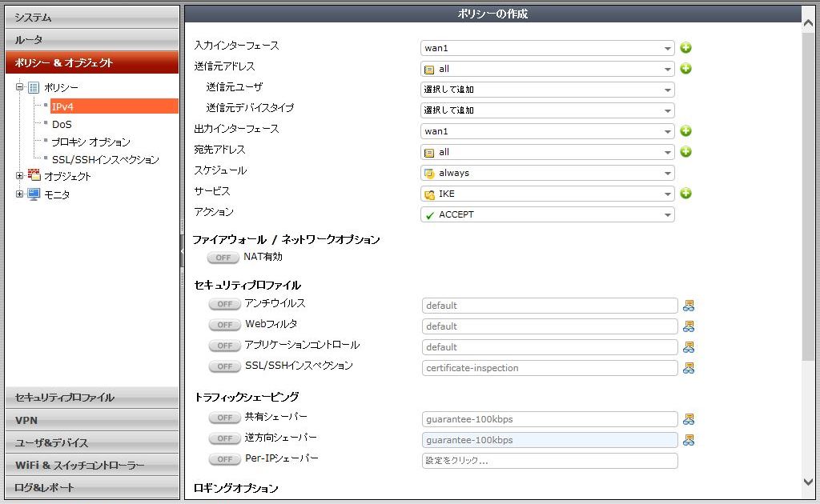Expand the オブジェクト tree node
This screenshot has height=504, width=820.
pyautogui.click(x=19, y=176)
